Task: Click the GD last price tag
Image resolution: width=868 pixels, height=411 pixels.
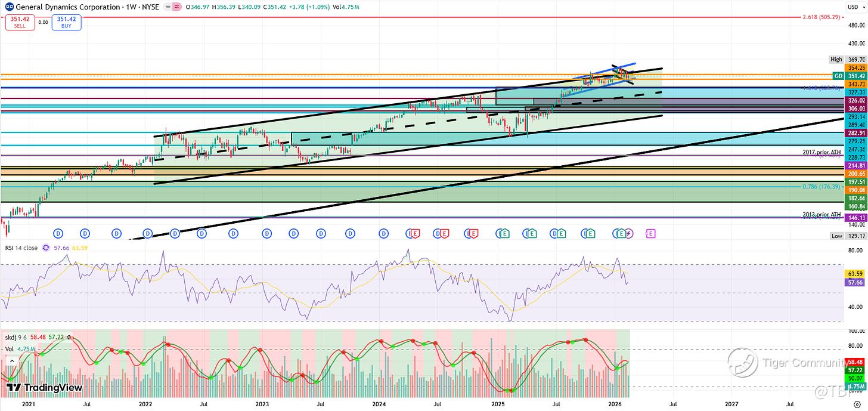Action: point(838,76)
